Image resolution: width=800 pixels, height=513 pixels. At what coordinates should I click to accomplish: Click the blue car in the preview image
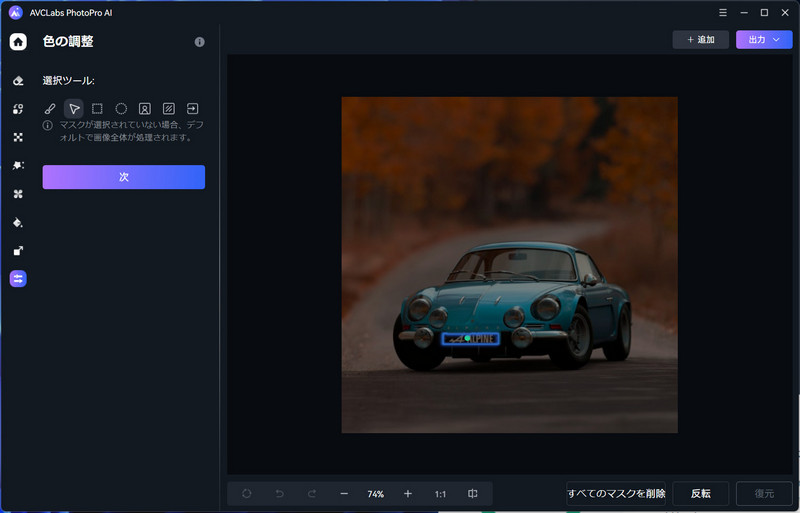pos(513,306)
